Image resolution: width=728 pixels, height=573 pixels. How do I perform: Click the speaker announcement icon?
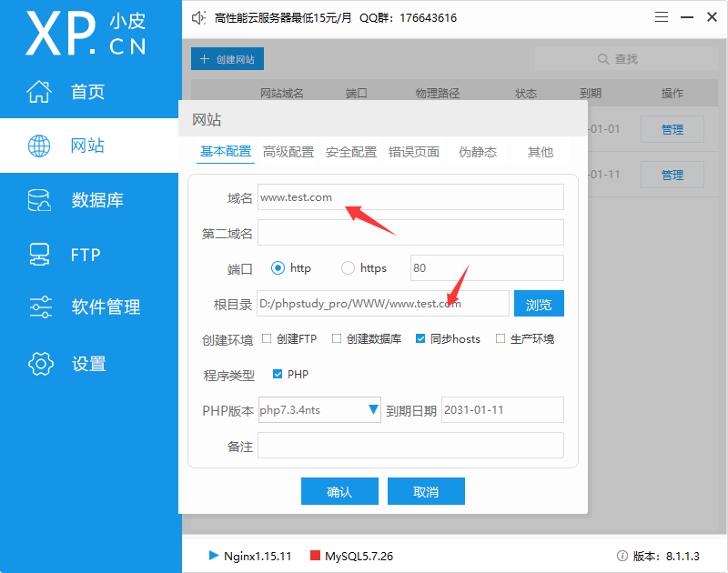point(199,18)
